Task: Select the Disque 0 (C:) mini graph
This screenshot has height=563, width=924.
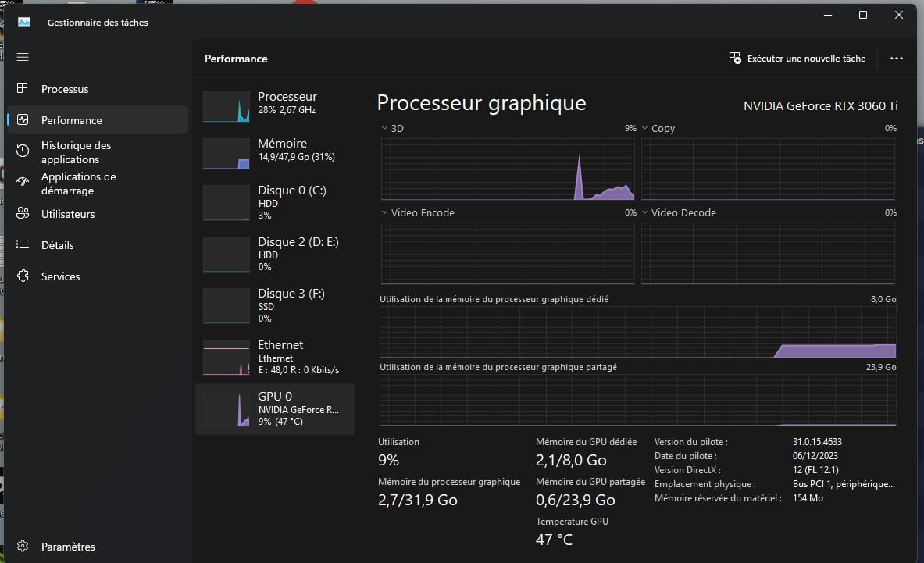Action: pos(227,202)
